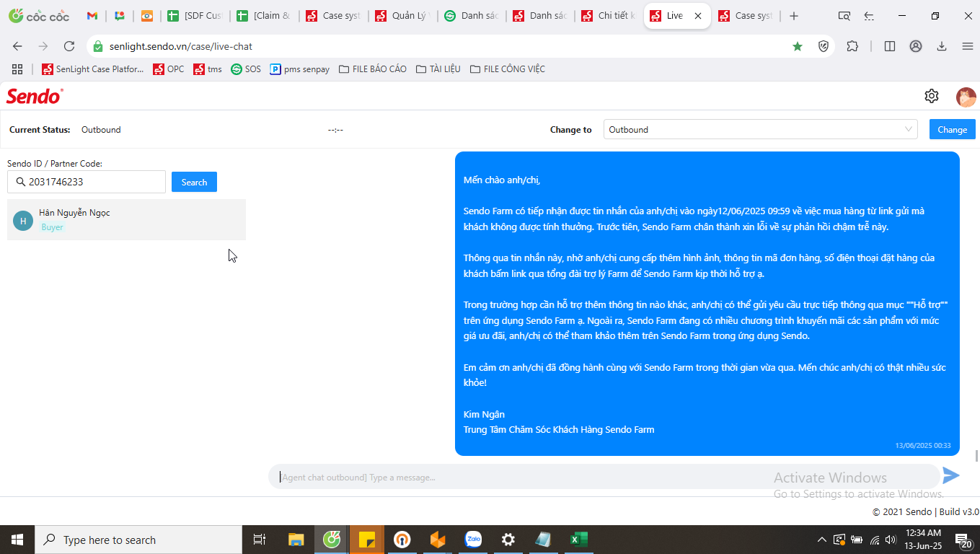Click the Sendo logo
980x554 pixels.
click(35, 96)
